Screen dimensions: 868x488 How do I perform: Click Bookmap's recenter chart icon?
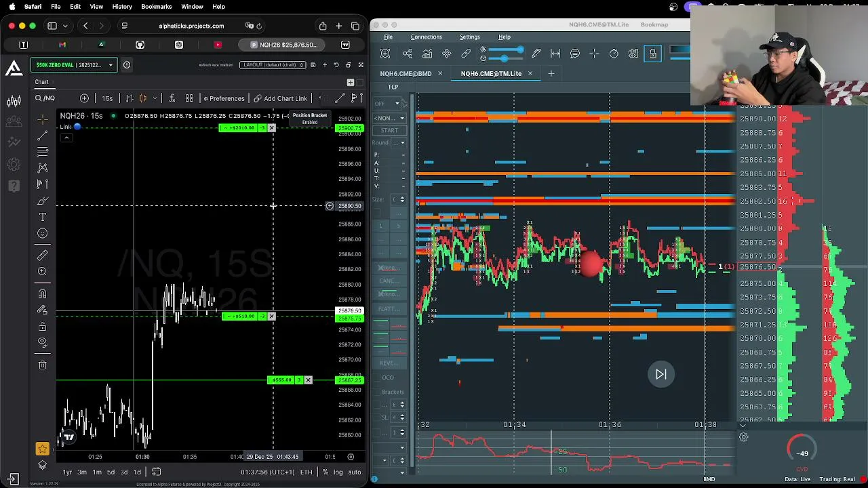(385, 54)
